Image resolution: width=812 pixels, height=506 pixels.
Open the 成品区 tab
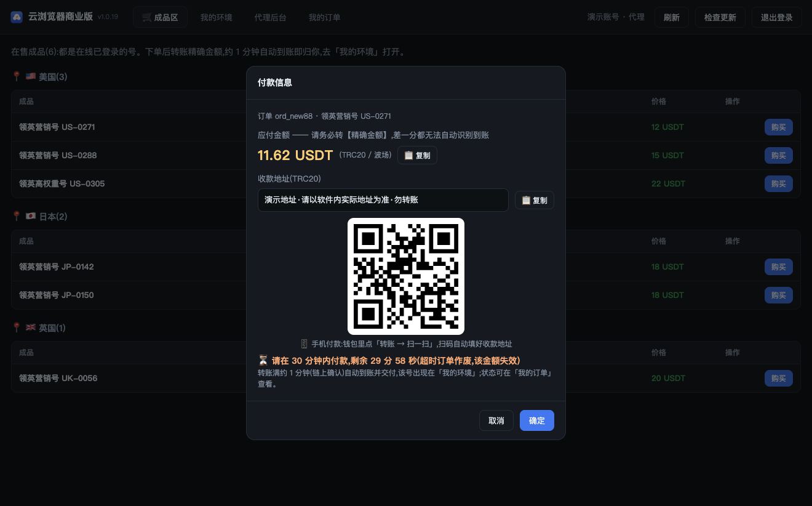point(160,17)
